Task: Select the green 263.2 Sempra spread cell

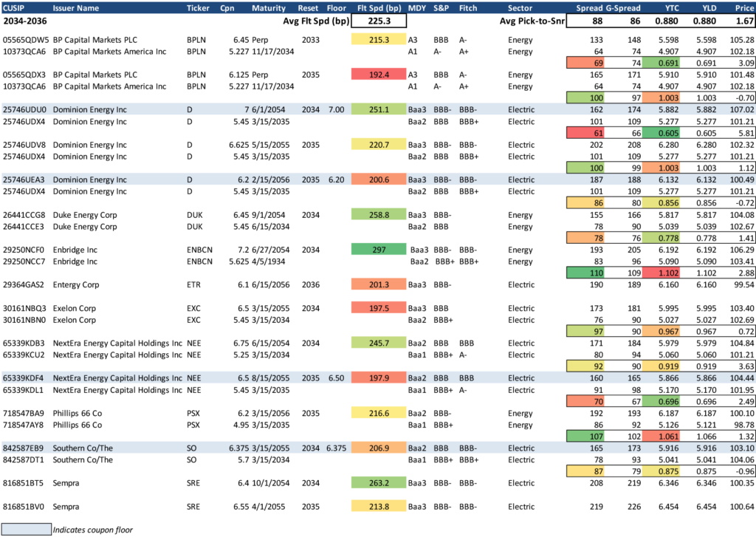Action: click(378, 483)
